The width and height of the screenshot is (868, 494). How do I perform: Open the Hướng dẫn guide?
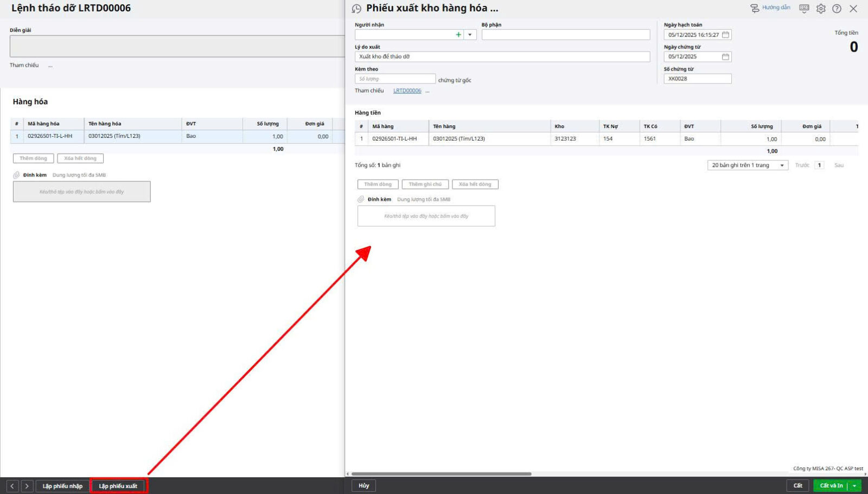point(770,8)
